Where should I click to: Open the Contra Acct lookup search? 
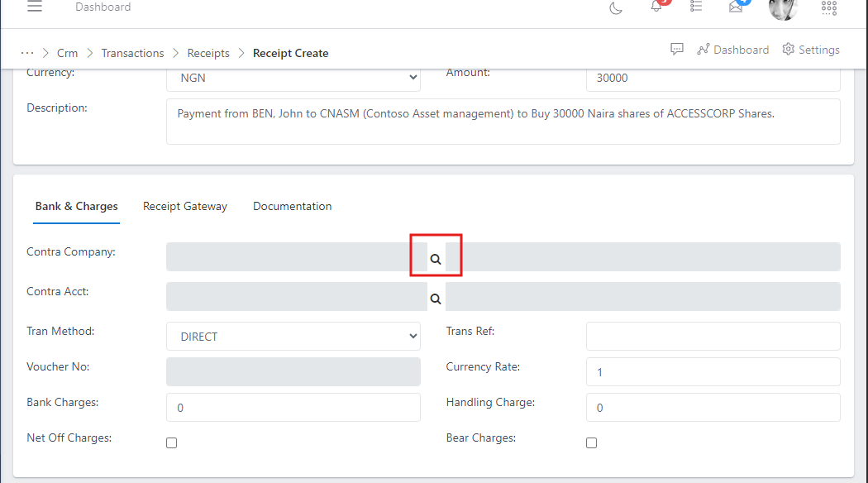pyautogui.click(x=436, y=296)
